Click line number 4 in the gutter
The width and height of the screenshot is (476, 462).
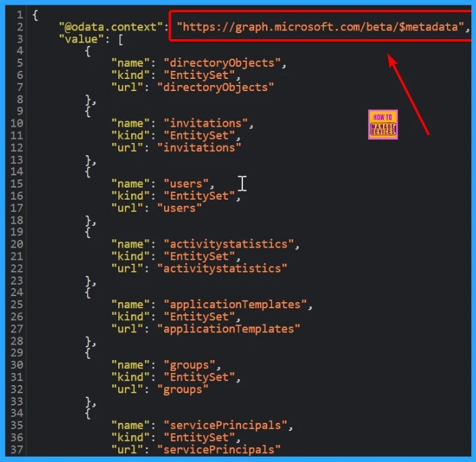point(20,51)
